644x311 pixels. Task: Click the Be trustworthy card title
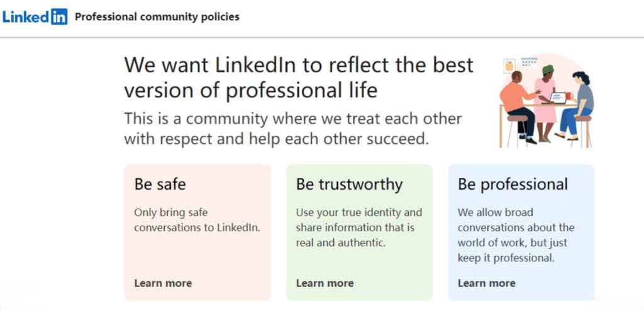[x=349, y=185]
